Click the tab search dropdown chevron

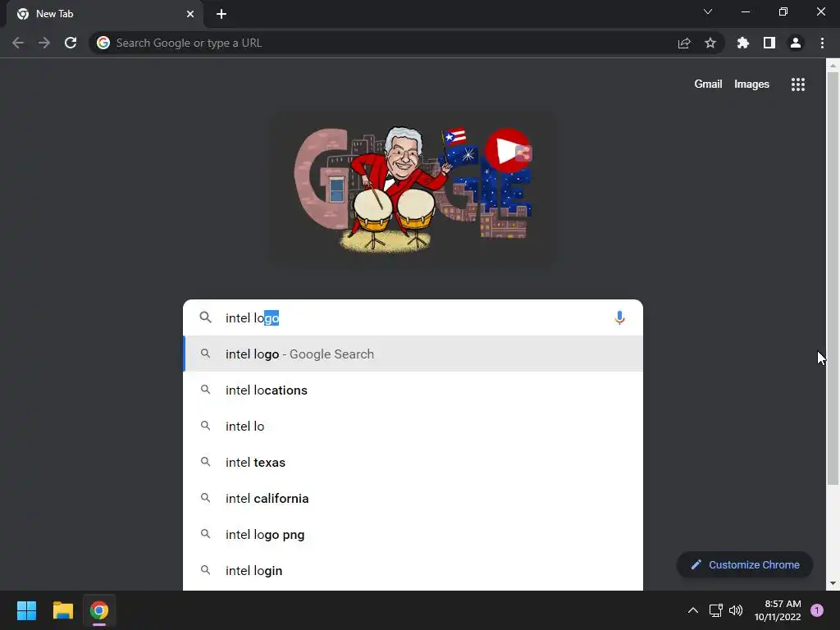pyautogui.click(x=708, y=11)
